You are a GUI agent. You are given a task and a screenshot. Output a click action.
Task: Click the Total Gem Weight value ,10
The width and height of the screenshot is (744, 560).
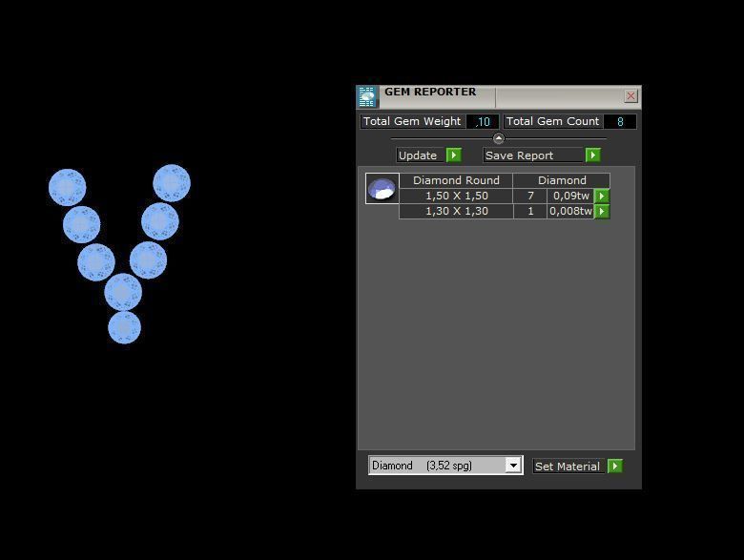[x=482, y=121]
